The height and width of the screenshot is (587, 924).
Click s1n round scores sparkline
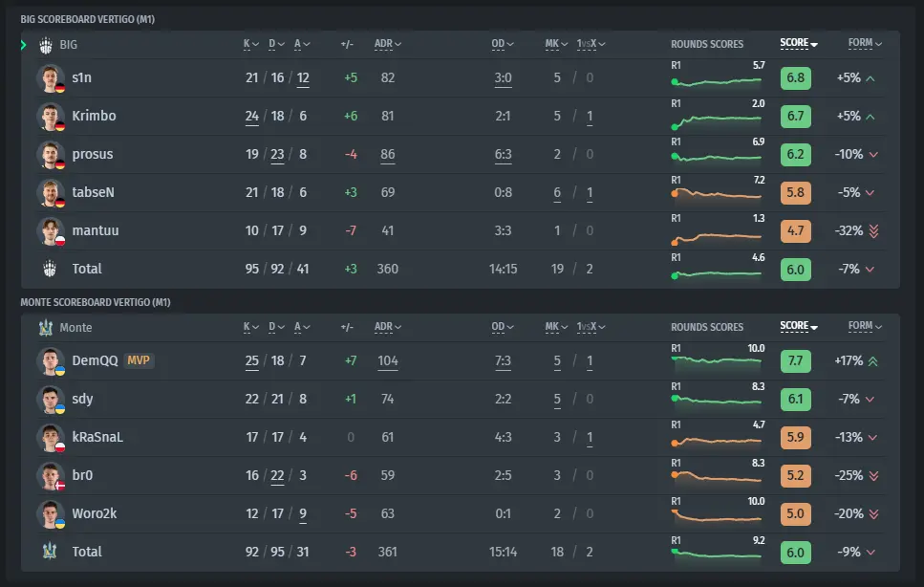pos(718,82)
